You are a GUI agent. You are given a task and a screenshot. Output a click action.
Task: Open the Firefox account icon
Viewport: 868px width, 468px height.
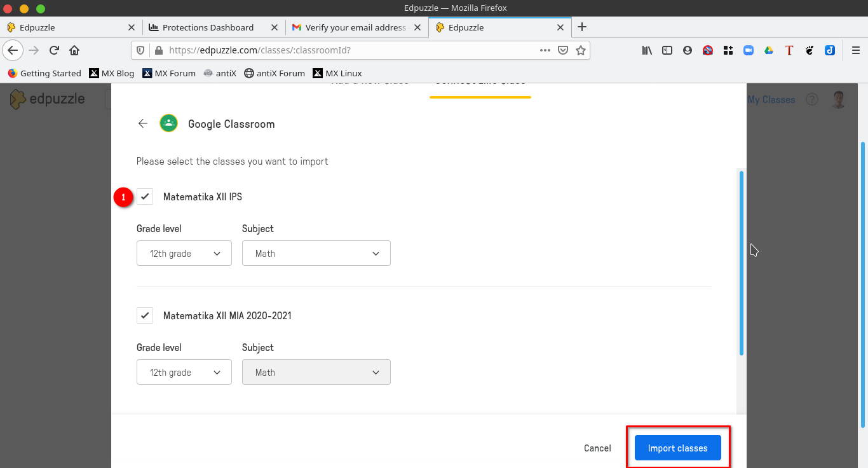tap(688, 50)
